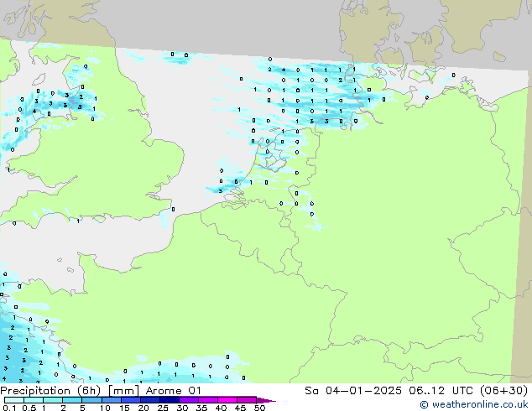Select the '30' legend scale label
Screen dimensions: 532x411
tap(182, 408)
